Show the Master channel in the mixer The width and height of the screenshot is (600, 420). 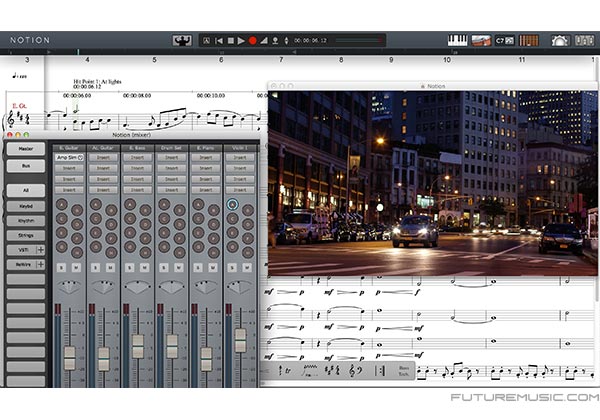click(x=26, y=149)
